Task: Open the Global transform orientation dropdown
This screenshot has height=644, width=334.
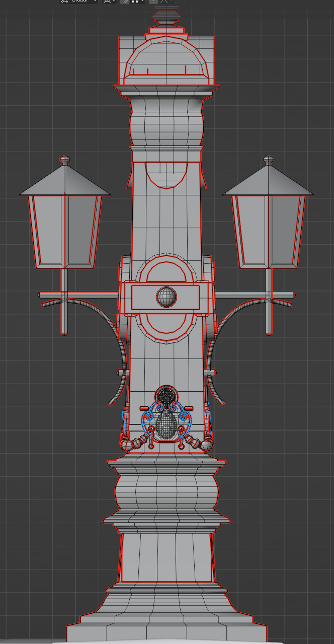Action: [x=78, y=2]
